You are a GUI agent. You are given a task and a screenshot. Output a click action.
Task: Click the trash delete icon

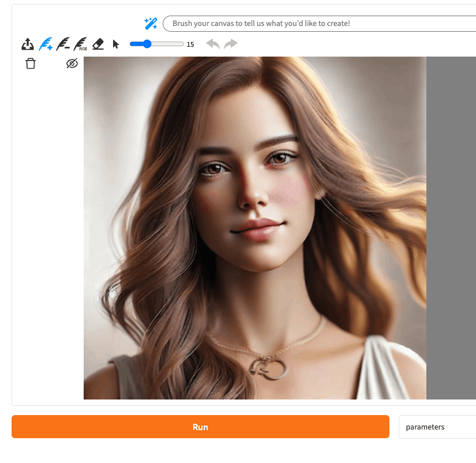31,64
